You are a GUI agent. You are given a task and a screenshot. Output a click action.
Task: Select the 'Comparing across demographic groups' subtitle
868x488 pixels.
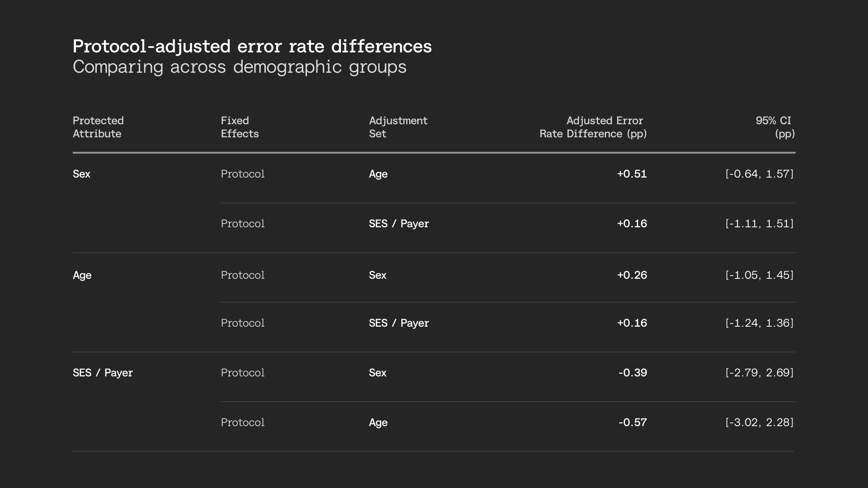tap(240, 67)
